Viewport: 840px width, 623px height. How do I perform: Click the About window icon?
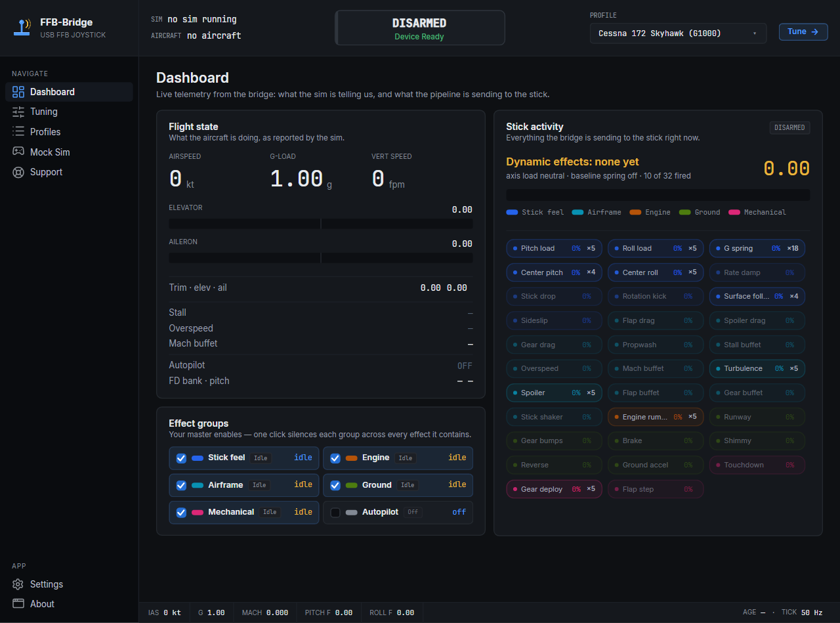tap(18, 604)
